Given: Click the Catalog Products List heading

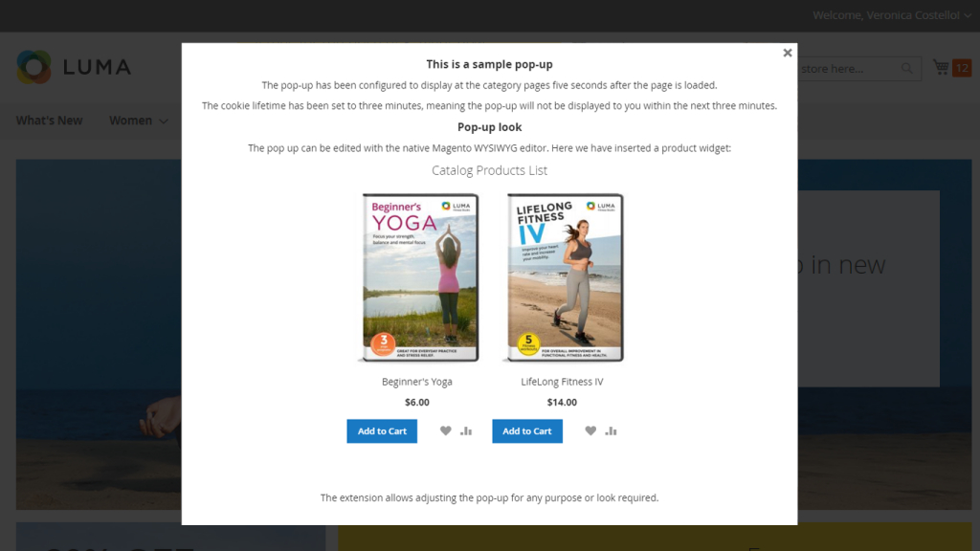Looking at the screenshot, I should 489,170.
